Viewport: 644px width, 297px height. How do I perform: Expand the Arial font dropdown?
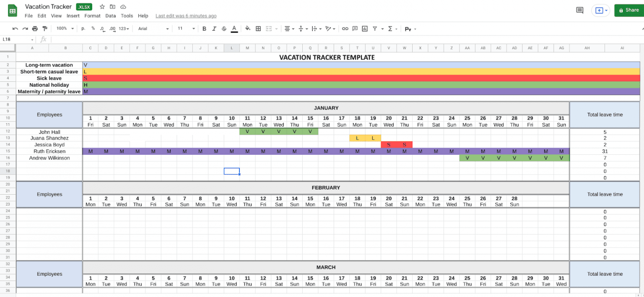coord(153,29)
